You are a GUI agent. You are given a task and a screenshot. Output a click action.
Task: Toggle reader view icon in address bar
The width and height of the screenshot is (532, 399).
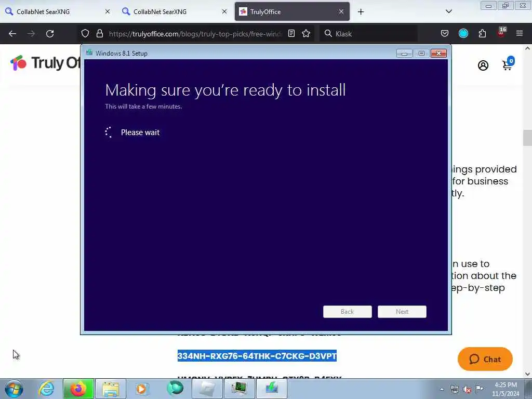click(291, 34)
